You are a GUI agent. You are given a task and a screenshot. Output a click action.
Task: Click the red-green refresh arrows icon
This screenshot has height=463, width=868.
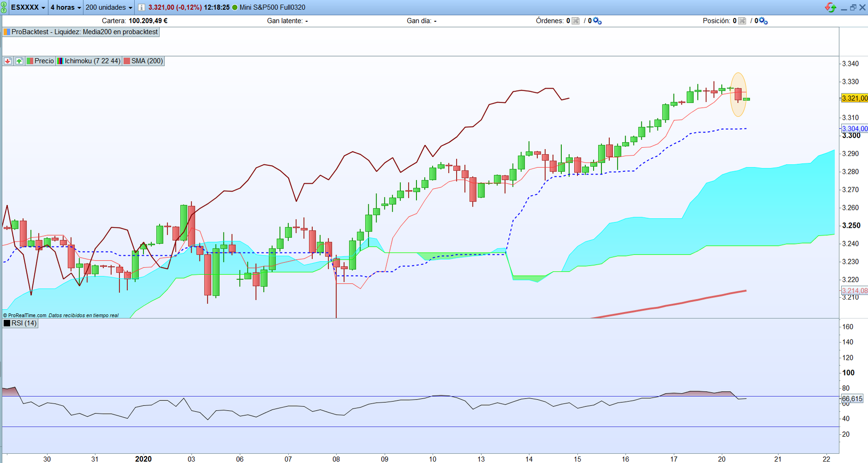[x=831, y=7]
